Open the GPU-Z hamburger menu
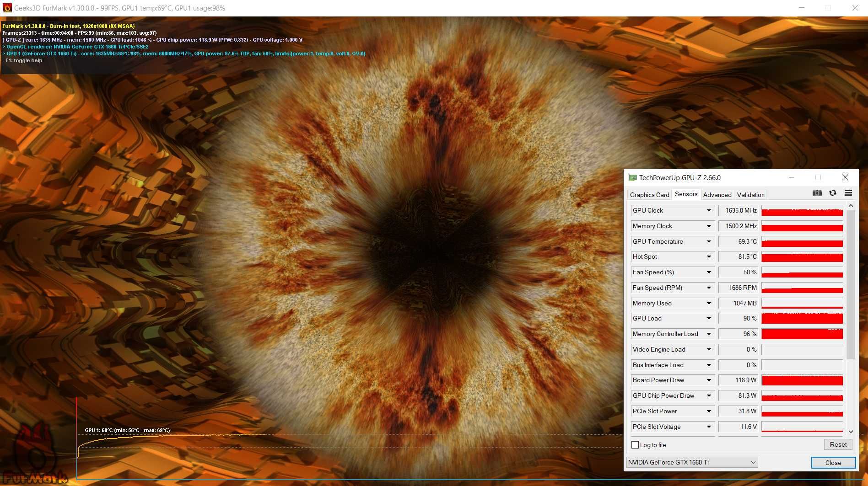Viewport: 868px width, 486px height. (848, 193)
